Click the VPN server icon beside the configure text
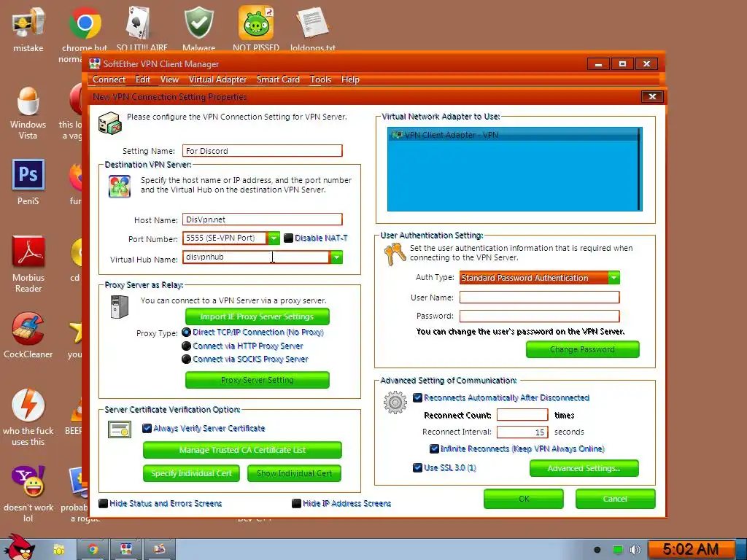 tap(110, 123)
